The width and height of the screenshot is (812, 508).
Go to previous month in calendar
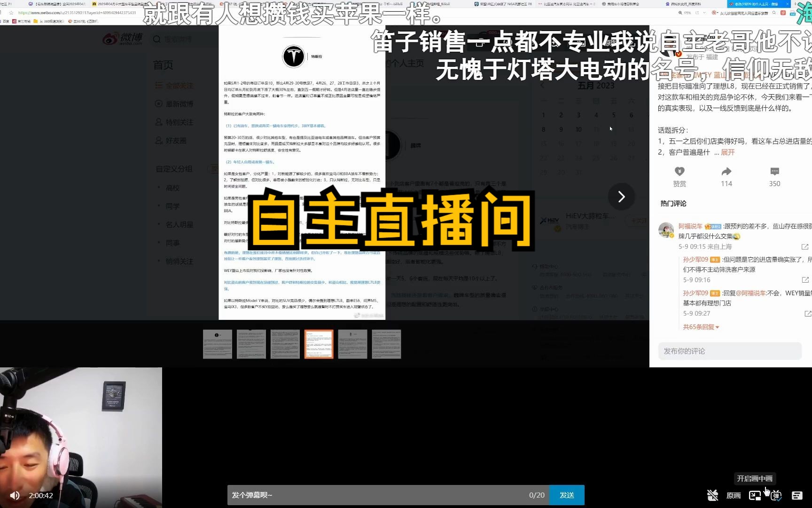[542, 85]
